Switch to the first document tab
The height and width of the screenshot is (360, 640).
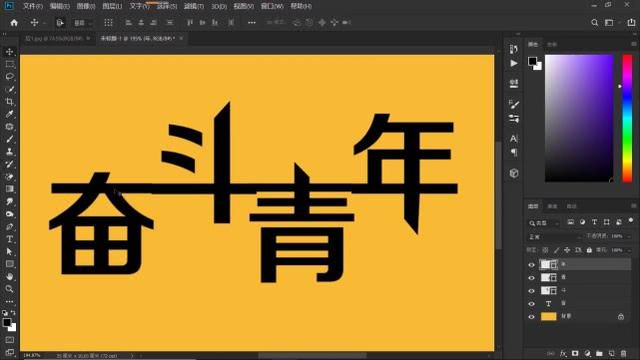(54, 38)
